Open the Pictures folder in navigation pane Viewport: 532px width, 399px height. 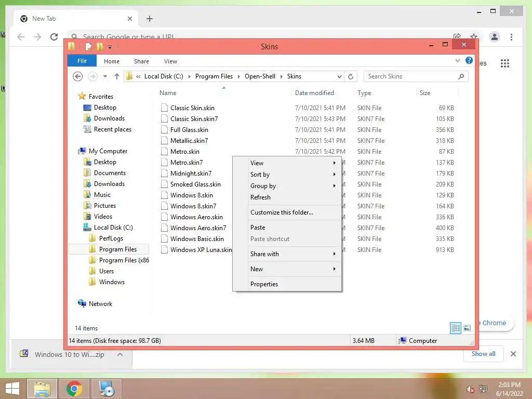105,206
